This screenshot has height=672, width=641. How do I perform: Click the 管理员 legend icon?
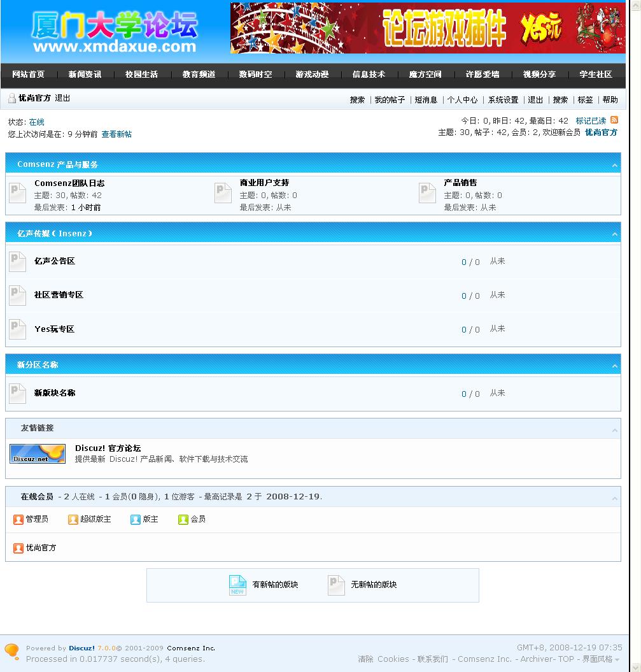pyautogui.click(x=18, y=520)
